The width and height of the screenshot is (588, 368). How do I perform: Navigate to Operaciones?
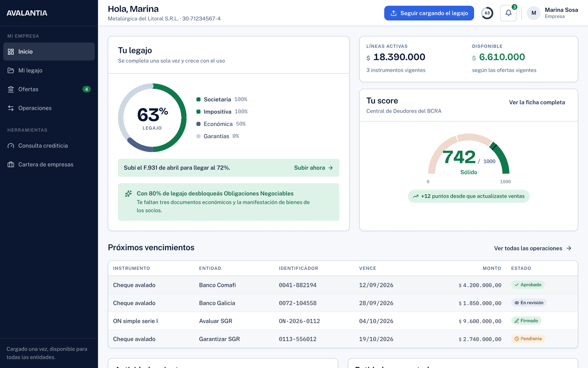49,108
